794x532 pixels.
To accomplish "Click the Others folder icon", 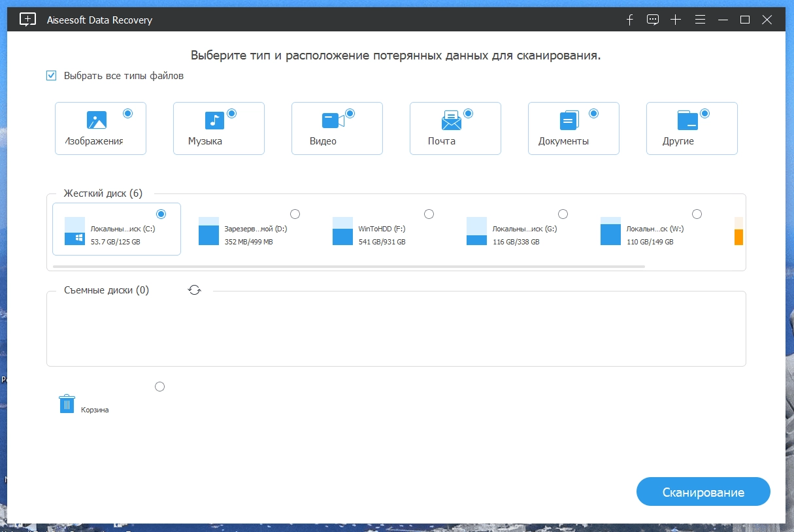I will click(x=687, y=120).
